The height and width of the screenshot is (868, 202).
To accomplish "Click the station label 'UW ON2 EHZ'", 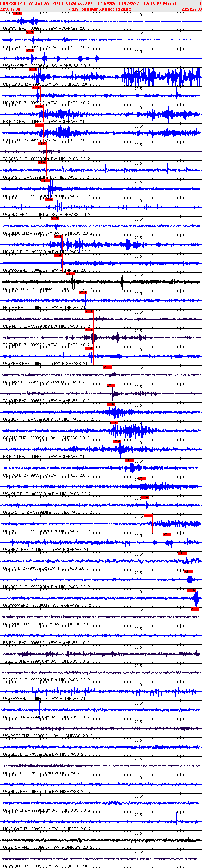I will 15,103.
